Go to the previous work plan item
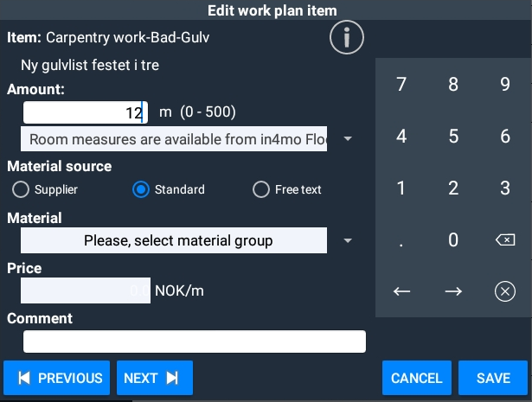This screenshot has width=532, height=402. click(x=57, y=378)
